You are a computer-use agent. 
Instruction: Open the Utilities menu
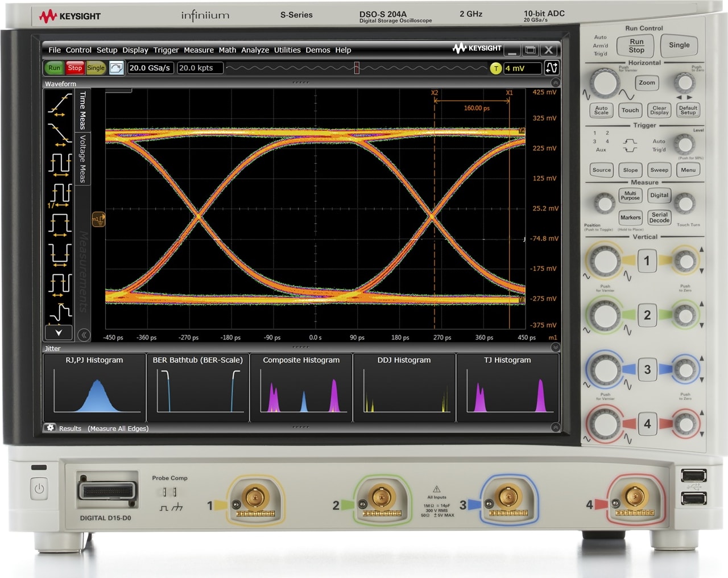[x=287, y=50]
